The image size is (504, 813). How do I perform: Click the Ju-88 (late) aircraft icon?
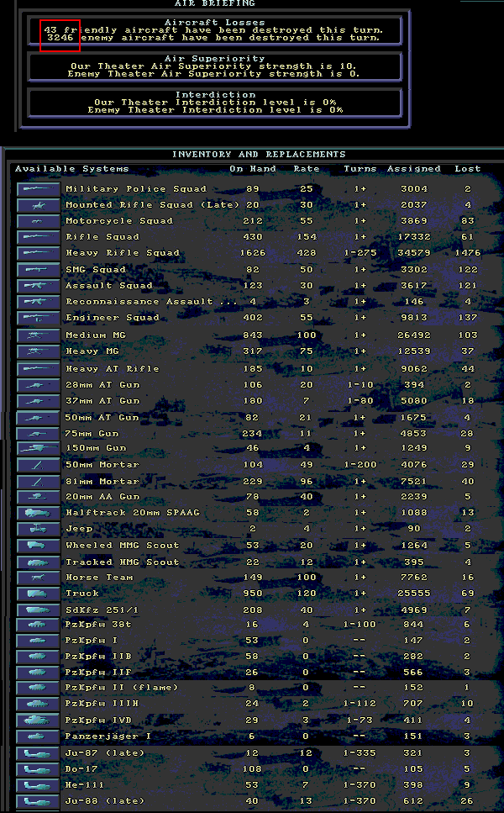click(39, 801)
